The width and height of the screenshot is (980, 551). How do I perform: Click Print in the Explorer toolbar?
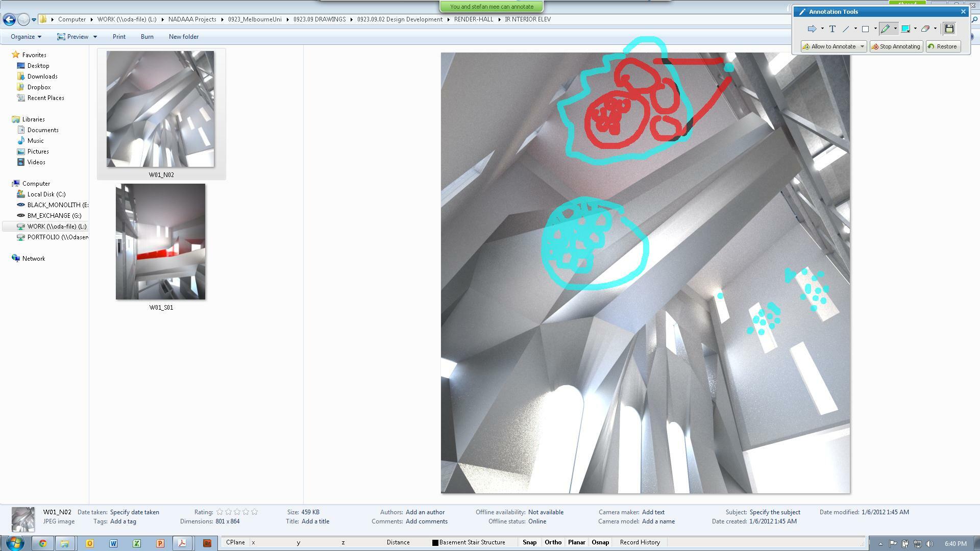pyautogui.click(x=119, y=37)
